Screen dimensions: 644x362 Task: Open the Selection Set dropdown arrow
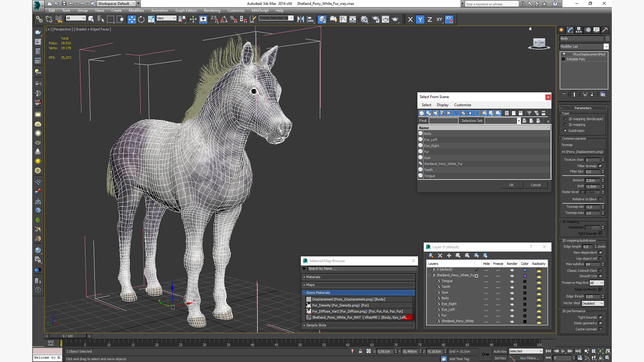[519, 121]
